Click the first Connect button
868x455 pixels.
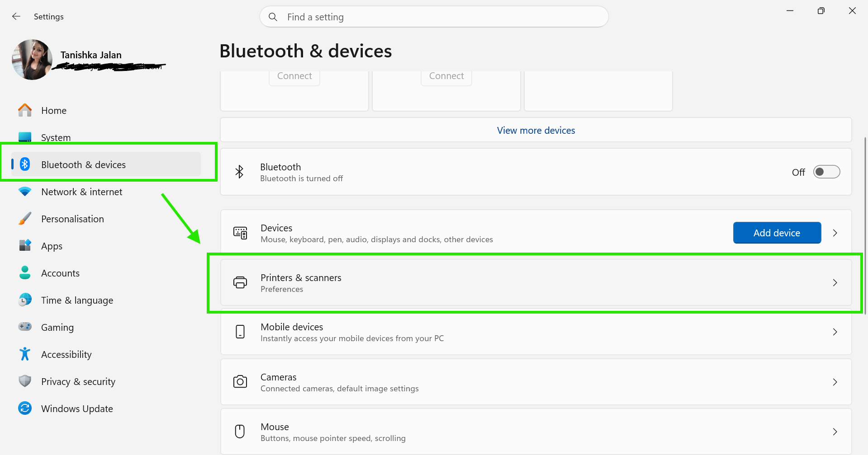tap(294, 77)
